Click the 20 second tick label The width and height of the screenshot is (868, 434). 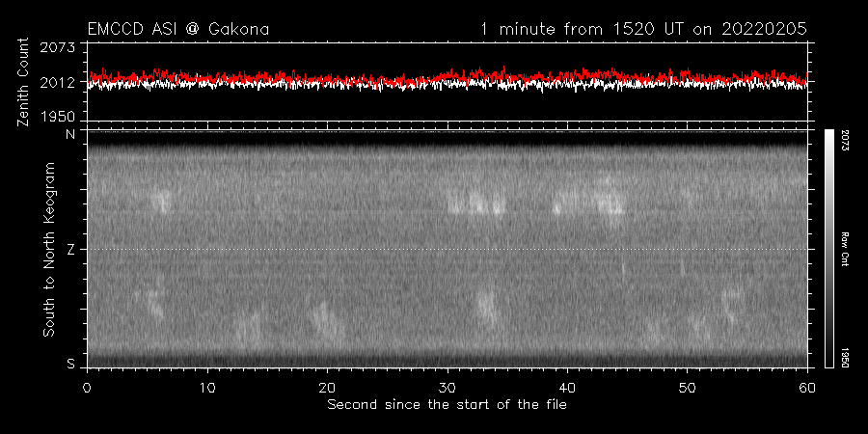pyautogui.click(x=327, y=387)
